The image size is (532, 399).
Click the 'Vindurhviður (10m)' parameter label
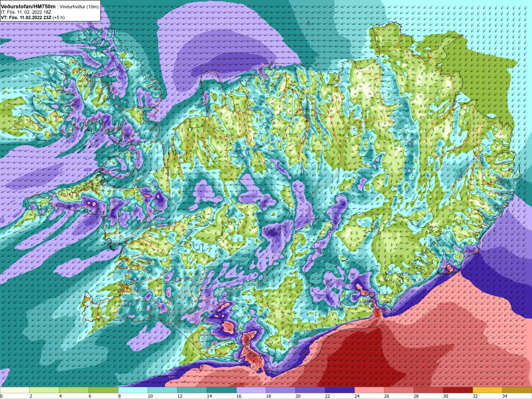coord(79,7)
